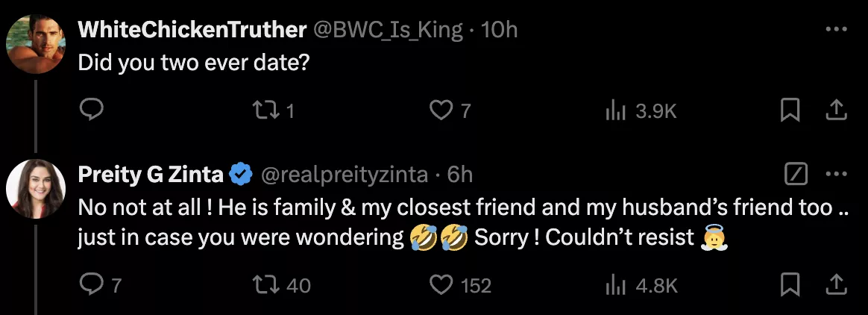Screen dimensions: 868x315
Task: Click the WhiteChickenTruther display name
Action: 192,30
